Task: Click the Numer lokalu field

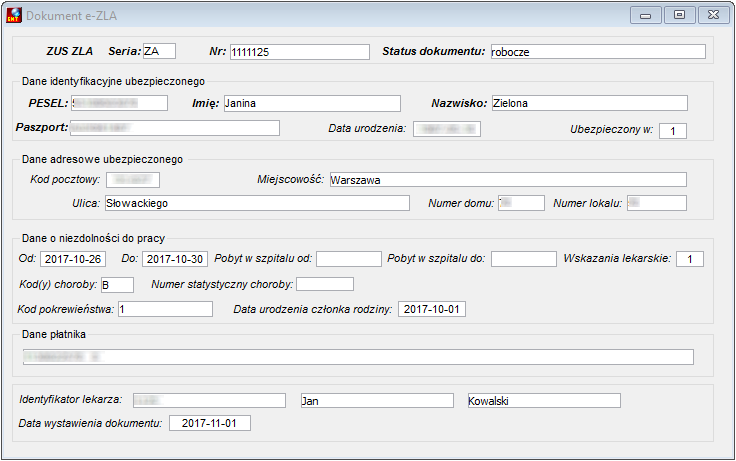Action: [x=657, y=203]
